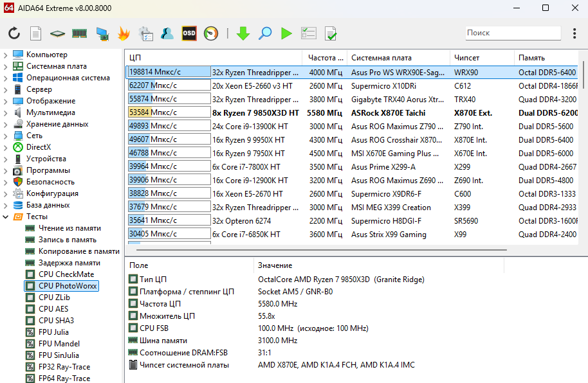This screenshot has height=383, width=588.
Task: Select Программы in the sidebar tree
Action: [48, 170]
